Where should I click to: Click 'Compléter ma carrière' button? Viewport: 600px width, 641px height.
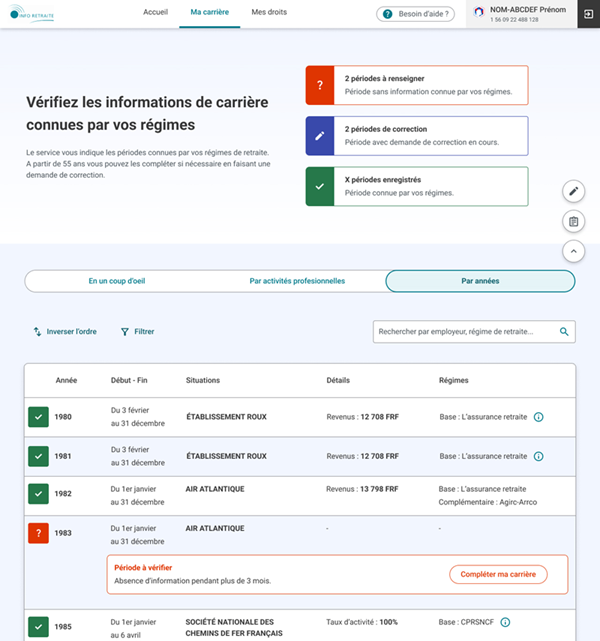(497, 574)
